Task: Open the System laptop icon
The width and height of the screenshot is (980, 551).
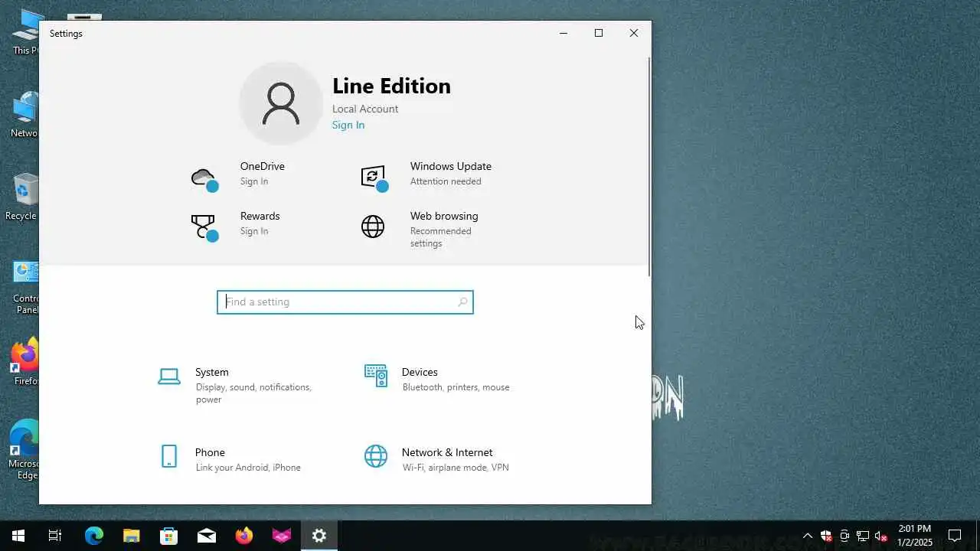Action: point(169,377)
